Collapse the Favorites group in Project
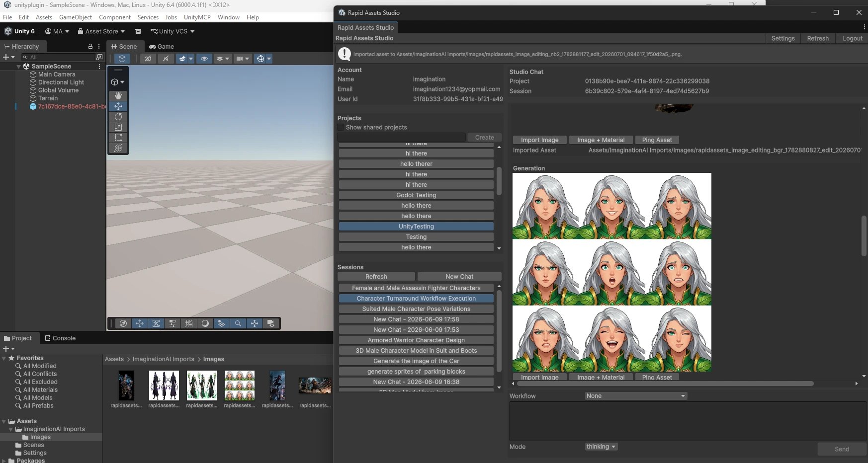Viewport: 868px width, 463px height. point(4,358)
